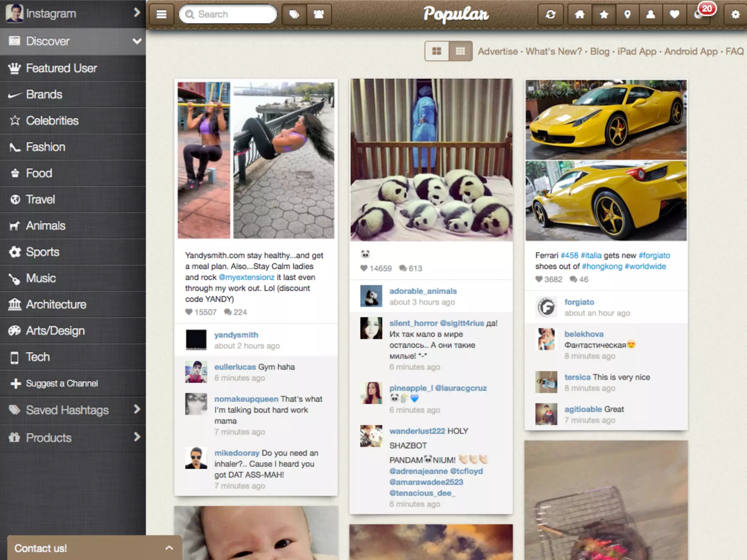Viewport: 747px width, 560px height.
Task: Open the settings gear icon
Action: click(x=735, y=14)
